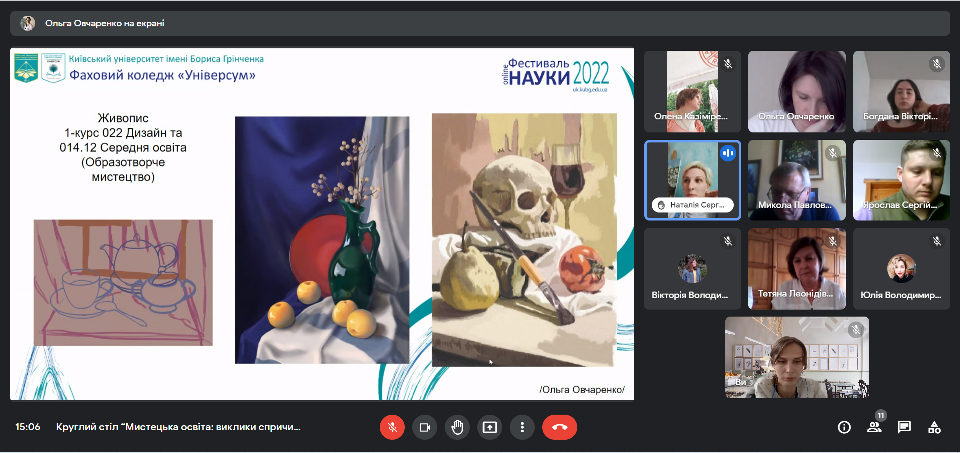Click the Живопис slide title text
The image size is (960, 453).
[123, 118]
